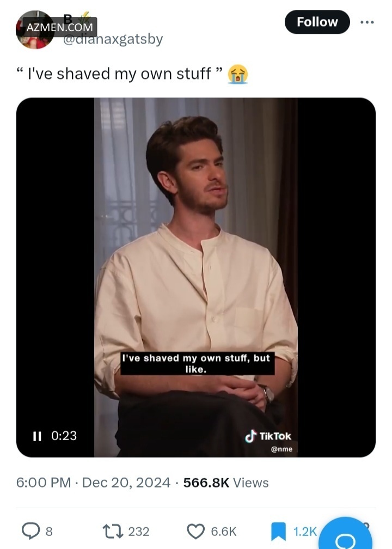Open the three-dot more options menu
Image resolution: width=392 pixels, height=549 pixels.
click(x=367, y=22)
